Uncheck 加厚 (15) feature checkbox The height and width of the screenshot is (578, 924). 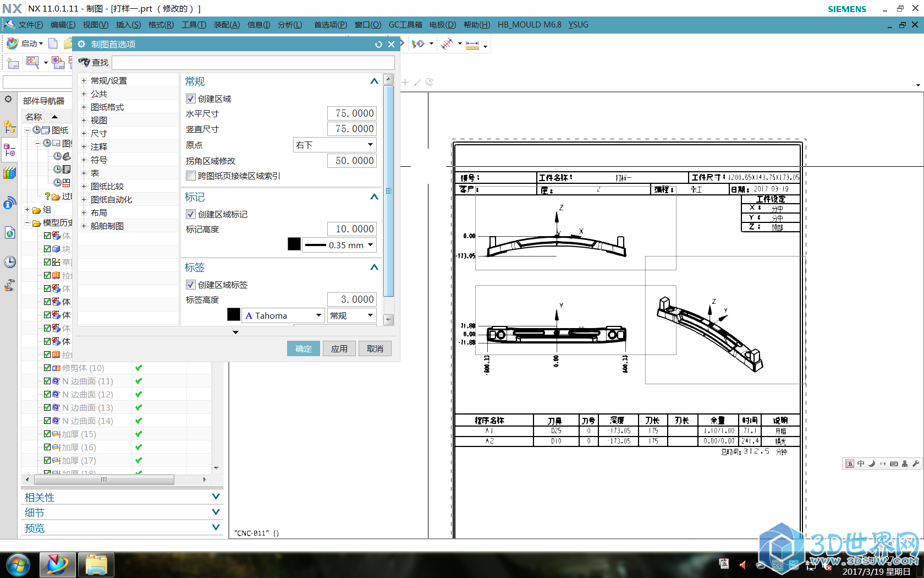(47, 434)
